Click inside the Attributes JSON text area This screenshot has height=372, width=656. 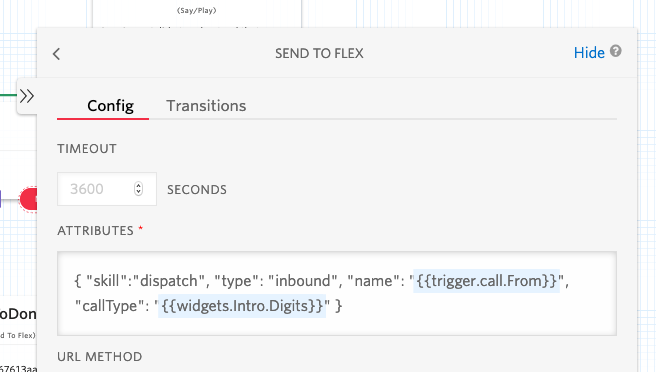pos(337,293)
